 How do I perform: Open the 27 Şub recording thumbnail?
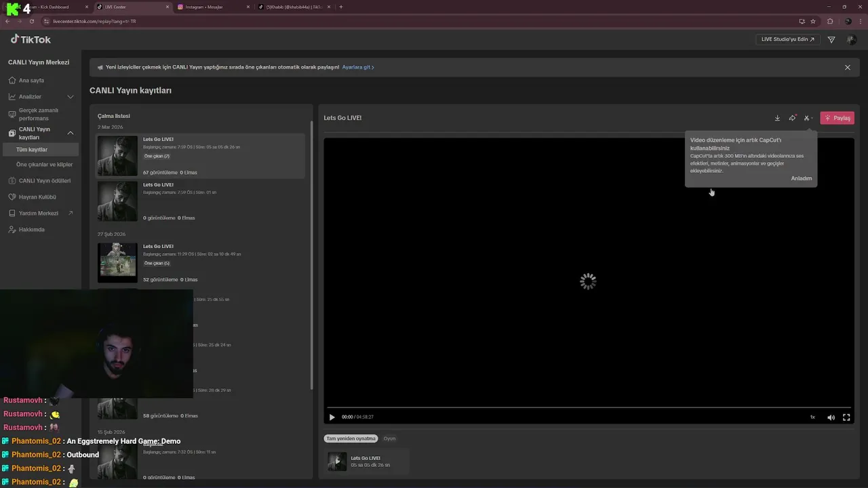click(x=117, y=263)
